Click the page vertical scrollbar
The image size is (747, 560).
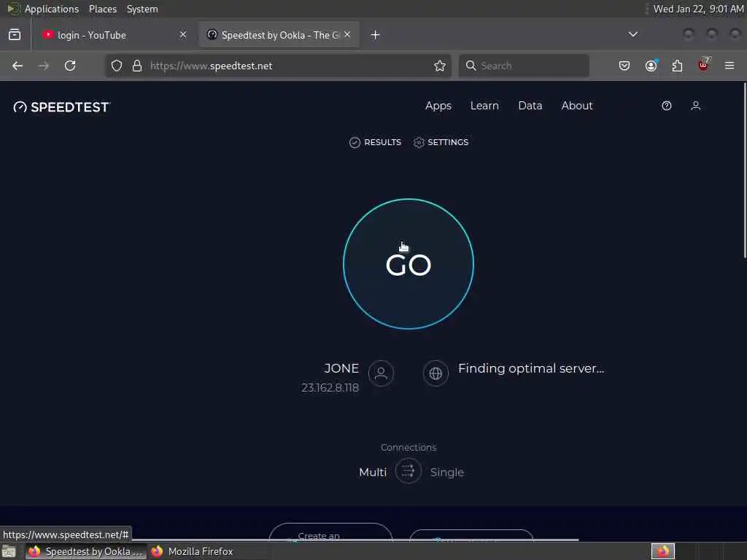click(745, 171)
